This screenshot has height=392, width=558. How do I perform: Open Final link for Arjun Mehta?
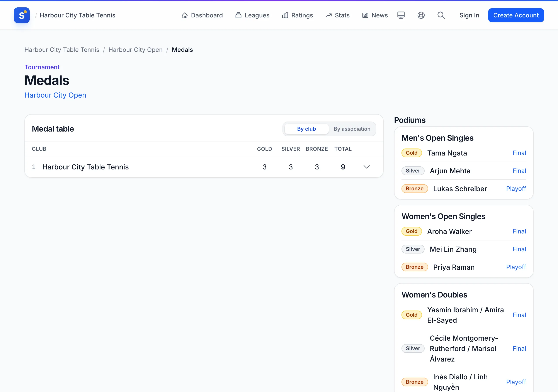[519, 171]
